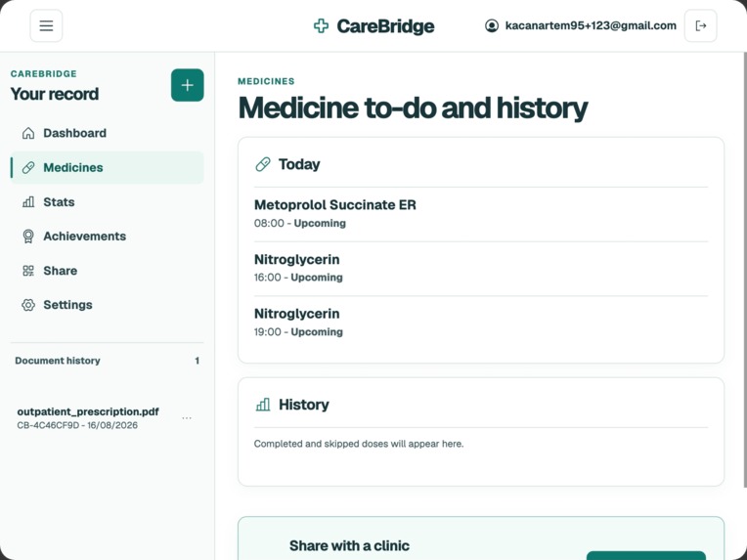This screenshot has height=560, width=747.
Task: Select the Metoprolol Succinate ER dose
Action: click(481, 214)
